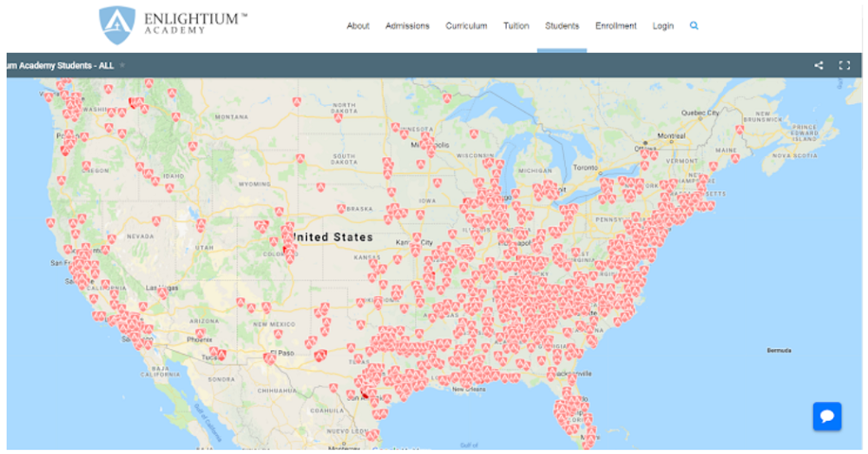Open the Enrollment menu
868x454 pixels.
click(615, 26)
